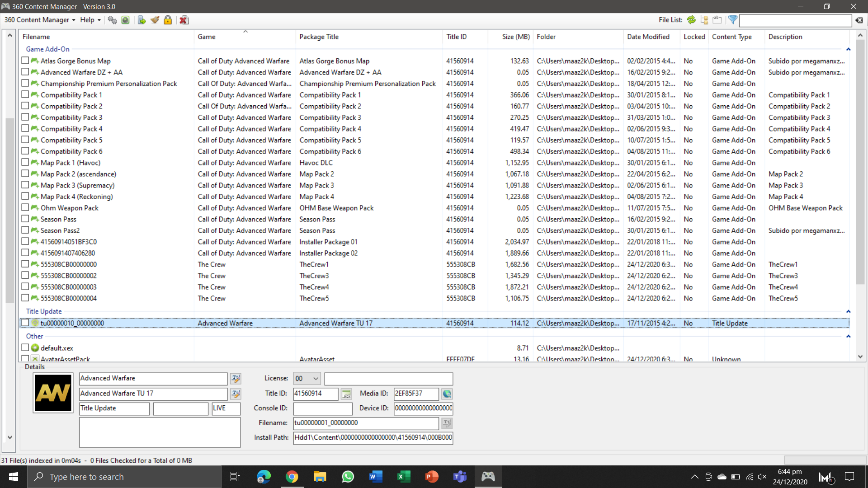868x488 pixels.
Task: Click the rename icon beside Filename field
Action: [447, 423]
